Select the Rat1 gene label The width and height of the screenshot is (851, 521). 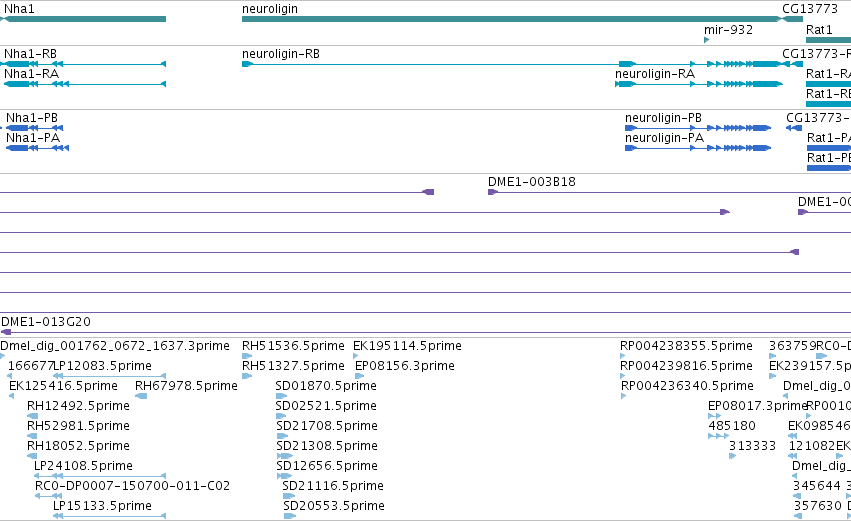pos(819,29)
